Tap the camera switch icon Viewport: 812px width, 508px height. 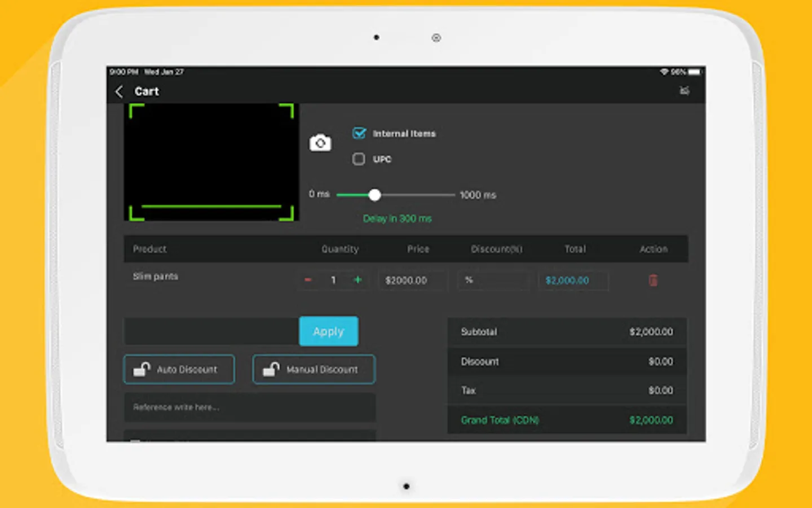pos(320,143)
